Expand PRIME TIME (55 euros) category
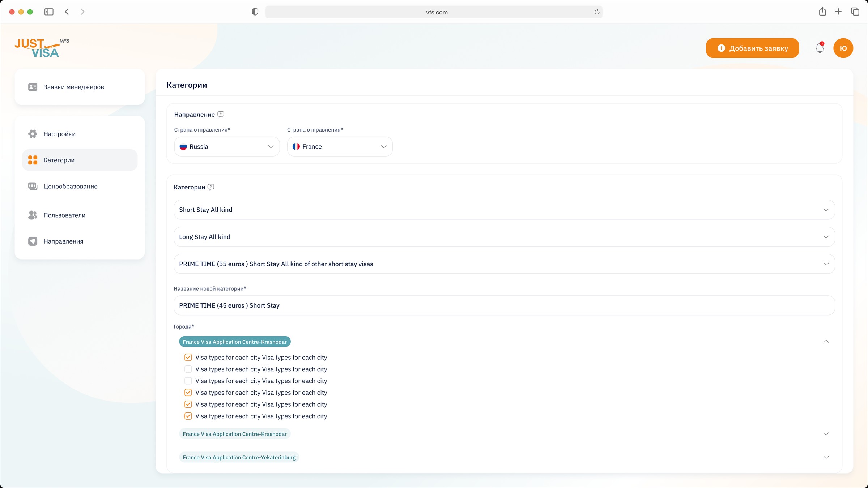This screenshot has height=488, width=868. coord(504,264)
